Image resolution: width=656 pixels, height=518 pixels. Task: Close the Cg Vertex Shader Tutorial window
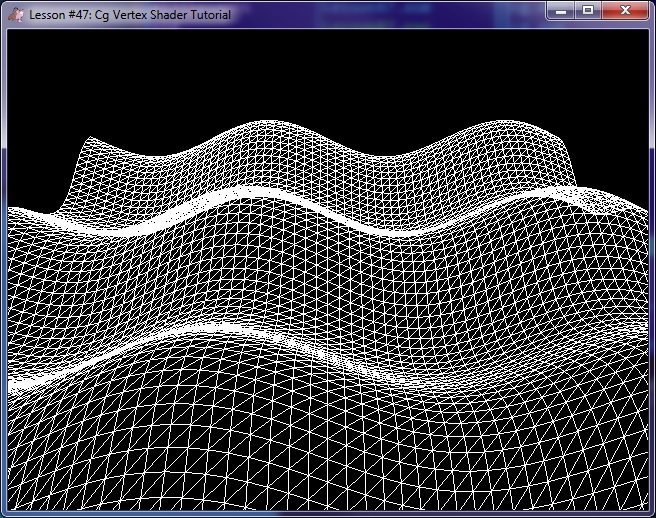click(x=626, y=10)
